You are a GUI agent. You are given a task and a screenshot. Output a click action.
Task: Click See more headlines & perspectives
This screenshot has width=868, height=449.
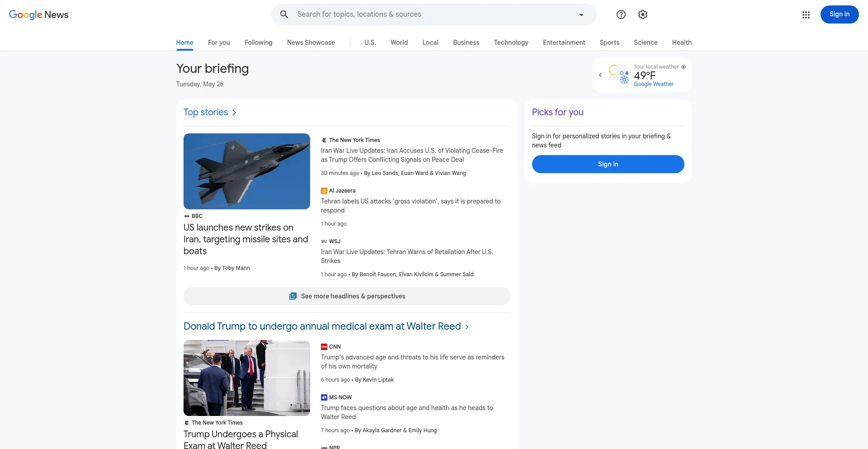pos(347,296)
